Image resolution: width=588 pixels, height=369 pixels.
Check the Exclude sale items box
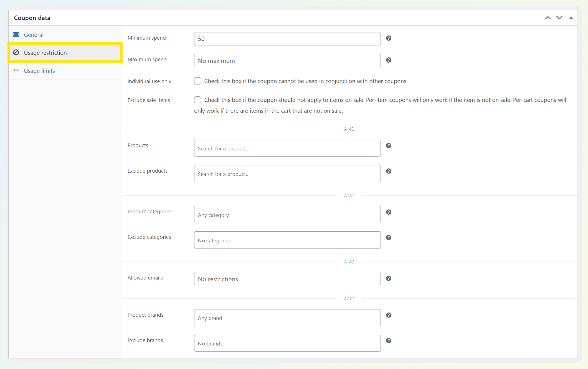tap(197, 100)
